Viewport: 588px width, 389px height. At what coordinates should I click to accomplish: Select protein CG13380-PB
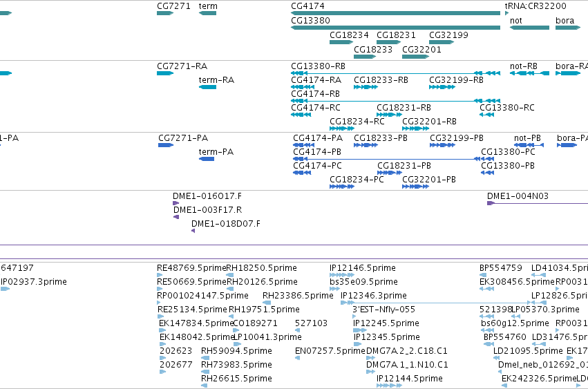point(508,167)
